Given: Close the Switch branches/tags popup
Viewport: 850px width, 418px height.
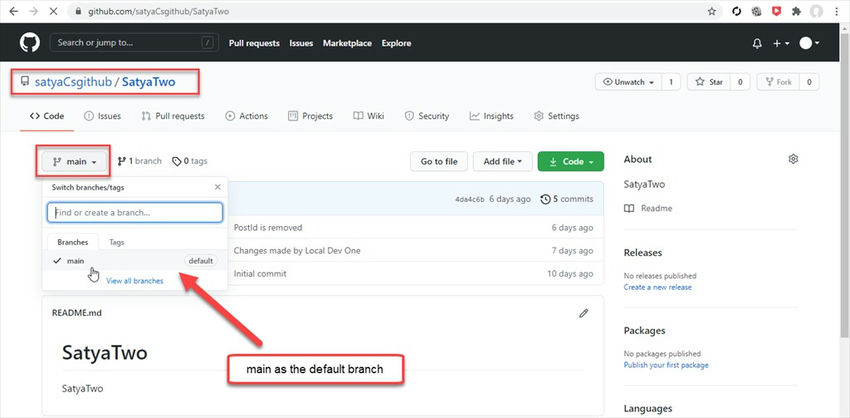Looking at the screenshot, I should pyautogui.click(x=217, y=187).
